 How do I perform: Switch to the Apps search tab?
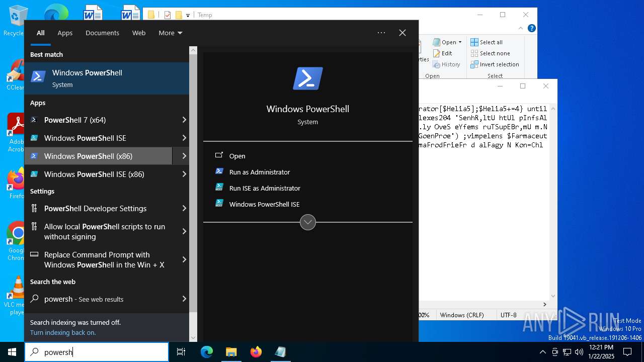65,33
